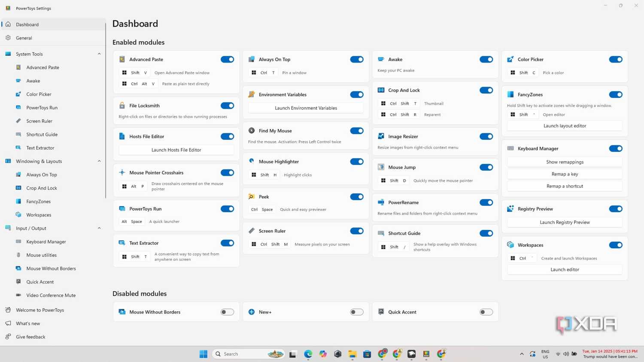Open File Explorer from the taskbar
The image size is (644, 362).
[352, 354]
